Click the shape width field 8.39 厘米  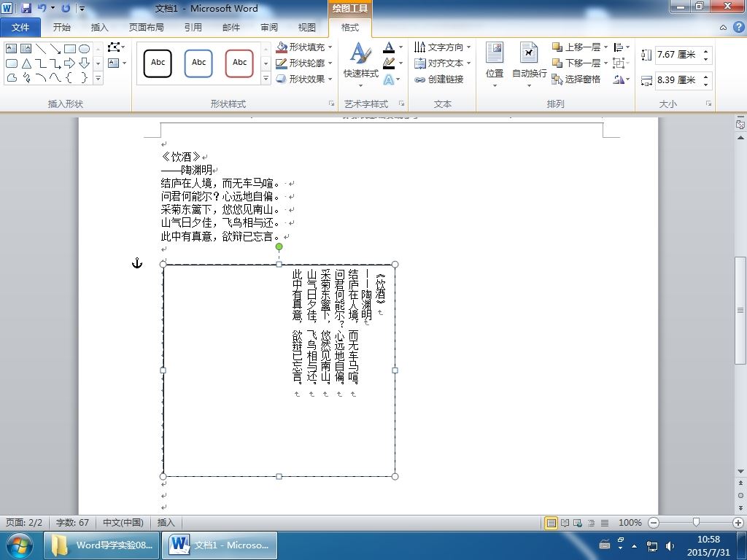pos(678,80)
